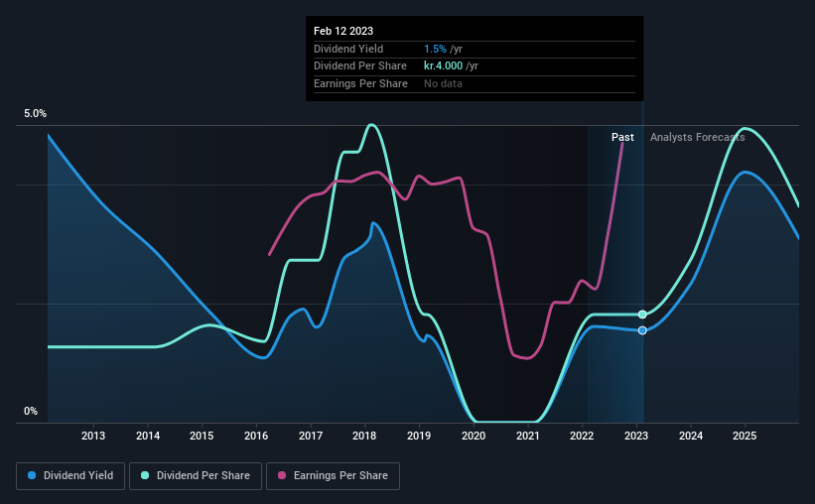Click the 2020 x-axis year label
Viewport: 815px width, 504px height.
(x=474, y=436)
